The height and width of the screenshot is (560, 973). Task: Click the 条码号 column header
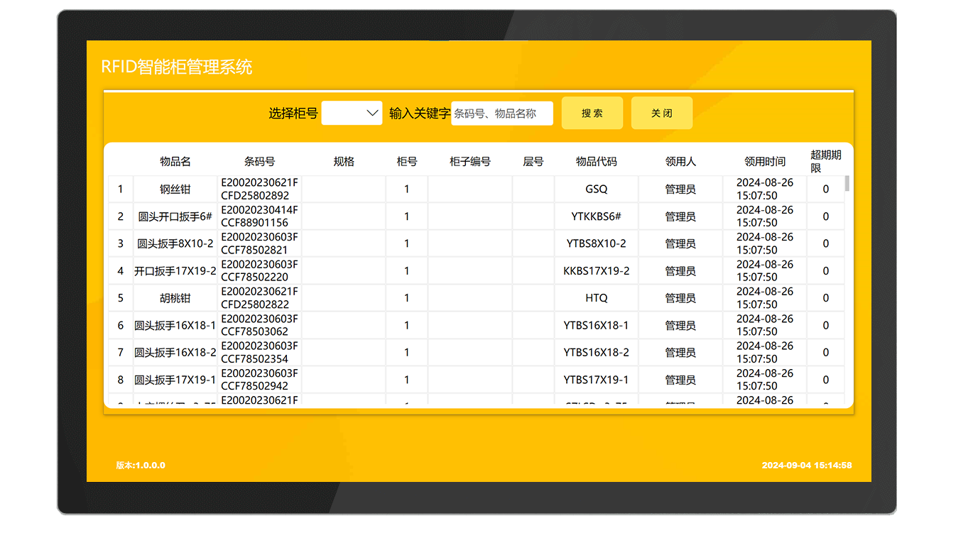click(259, 162)
